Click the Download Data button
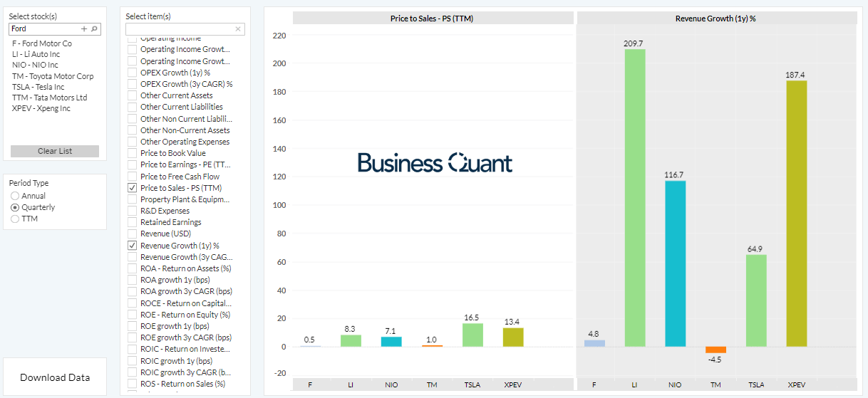This screenshot has width=868, height=398. click(x=55, y=377)
